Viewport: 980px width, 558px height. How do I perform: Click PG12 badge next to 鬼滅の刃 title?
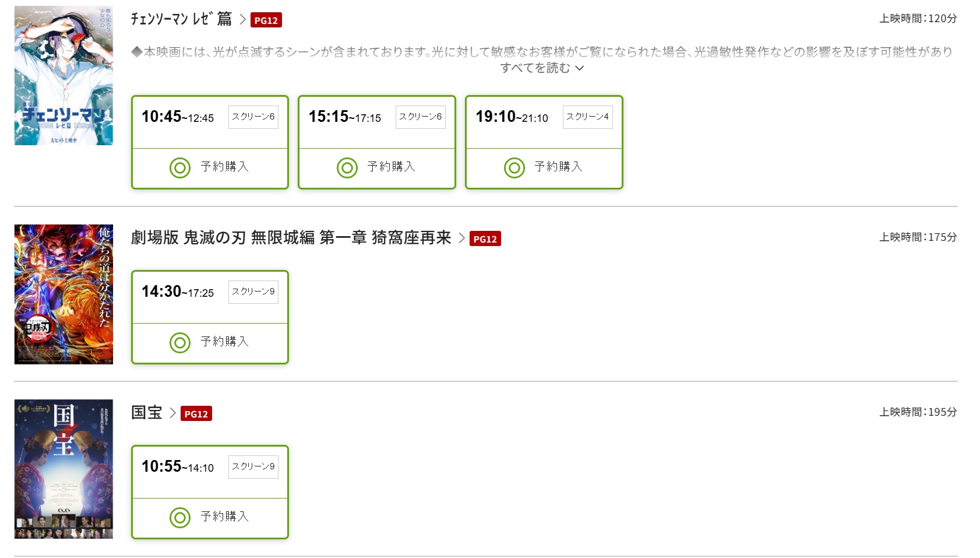(485, 239)
